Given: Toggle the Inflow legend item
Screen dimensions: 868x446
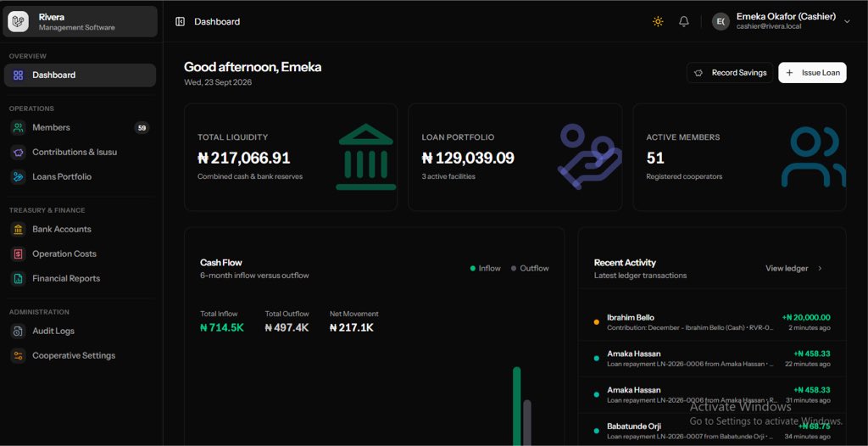Looking at the screenshot, I should coord(486,268).
